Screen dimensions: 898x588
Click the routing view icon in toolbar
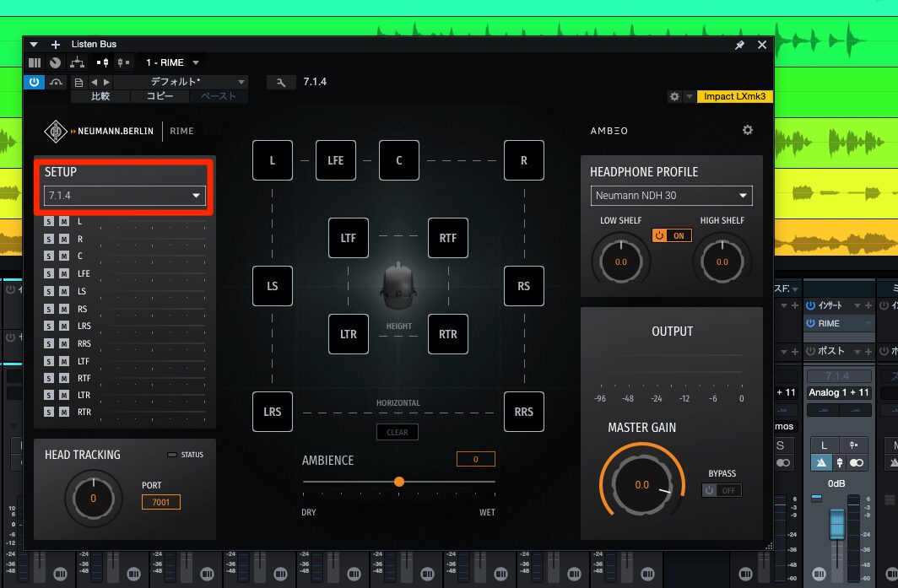point(77,62)
